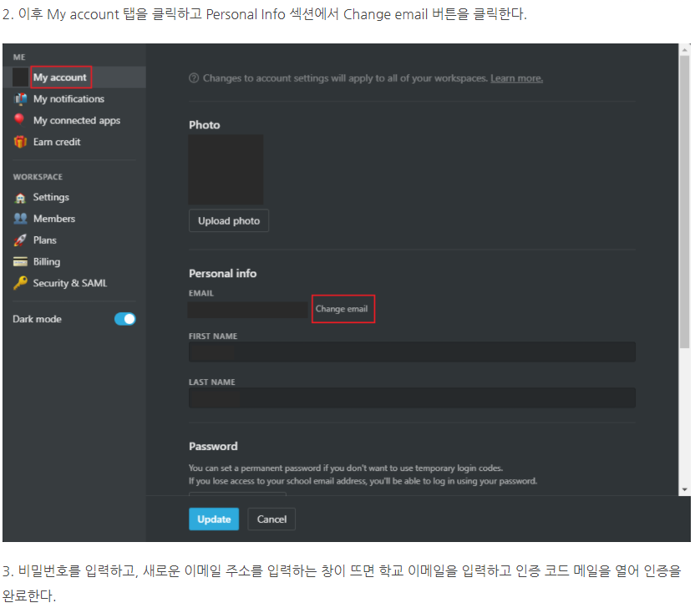Viewport: 700px width, 608px height.
Task: Click the profile photo placeholder
Action: point(226,170)
